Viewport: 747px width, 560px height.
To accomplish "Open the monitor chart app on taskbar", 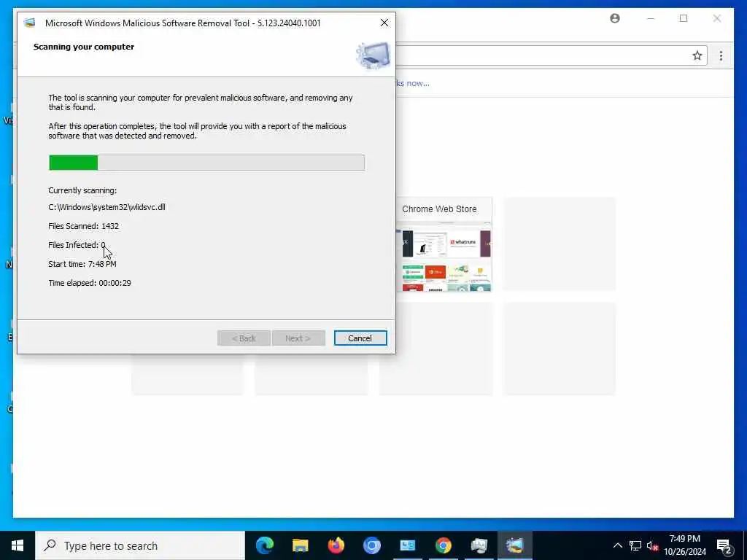I will [x=479, y=545].
